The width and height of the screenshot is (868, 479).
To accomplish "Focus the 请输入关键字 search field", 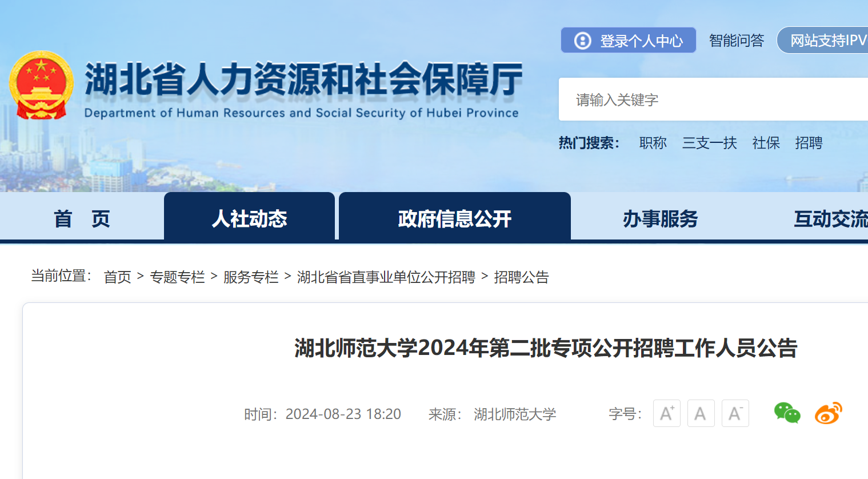I will (713, 99).
